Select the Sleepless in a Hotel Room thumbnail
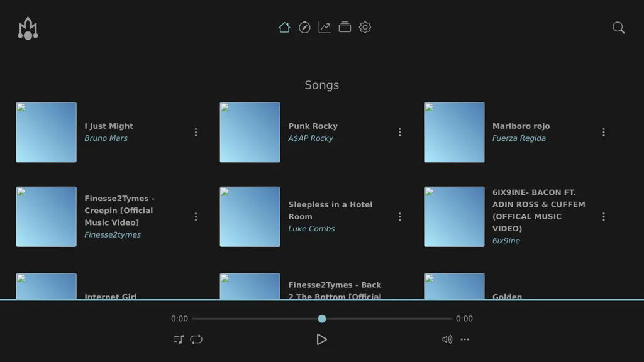The width and height of the screenshot is (644, 362). (250, 217)
